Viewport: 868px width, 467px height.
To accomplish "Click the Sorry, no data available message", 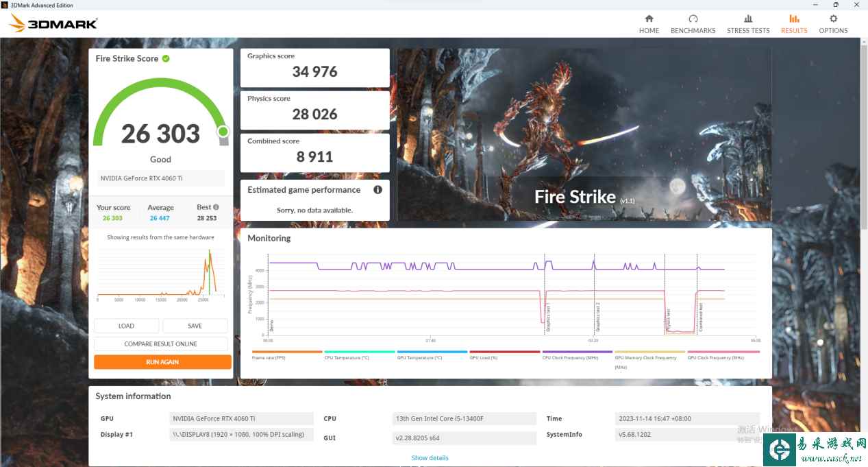I will tap(314, 210).
